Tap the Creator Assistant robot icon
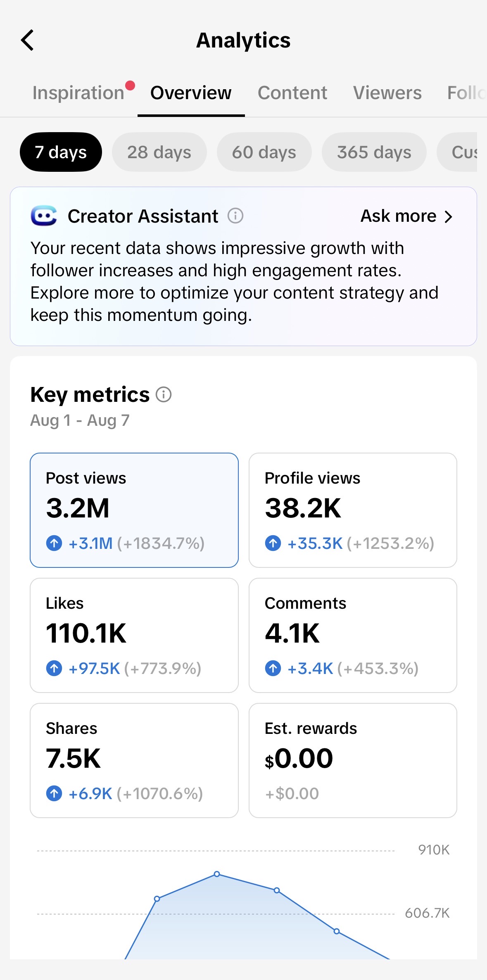 44,216
